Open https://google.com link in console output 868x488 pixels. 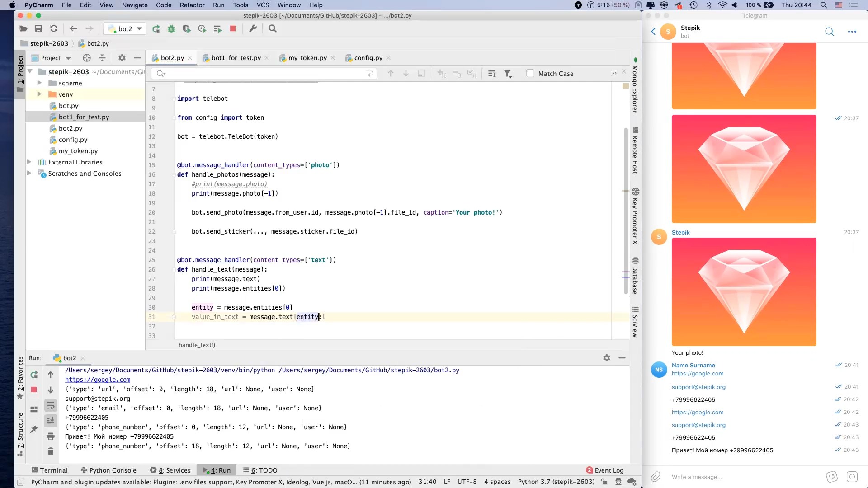[x=98, y=380]
